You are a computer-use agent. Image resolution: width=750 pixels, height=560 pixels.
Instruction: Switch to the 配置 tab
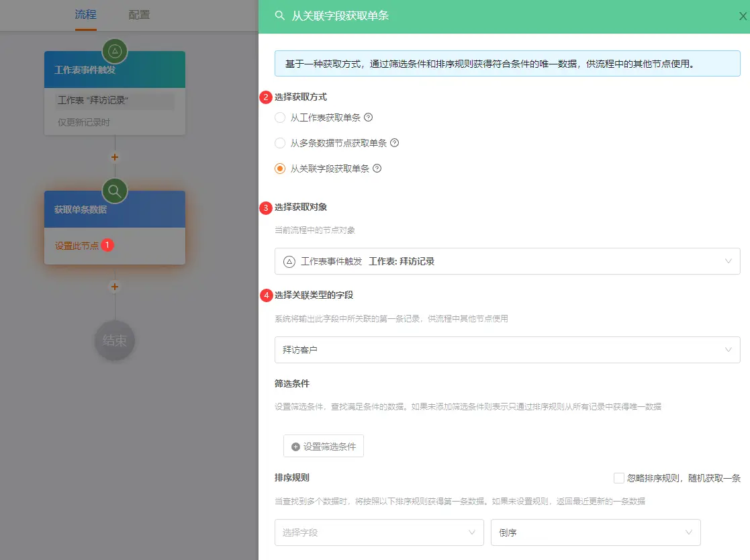[x=139, y=15]
